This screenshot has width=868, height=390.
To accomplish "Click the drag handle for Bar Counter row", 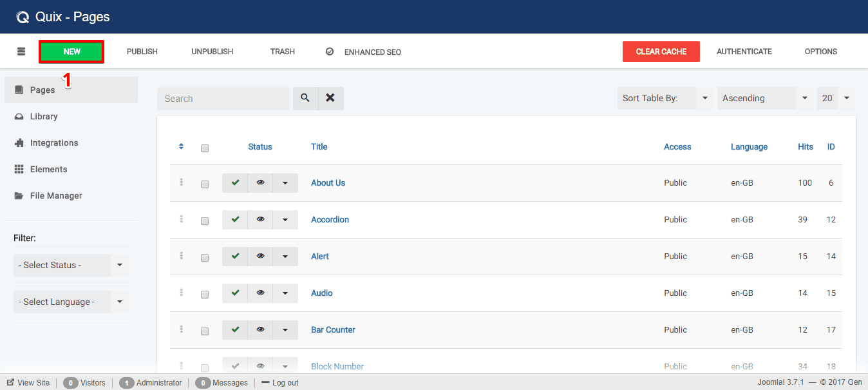I will (x=182, y=329).
